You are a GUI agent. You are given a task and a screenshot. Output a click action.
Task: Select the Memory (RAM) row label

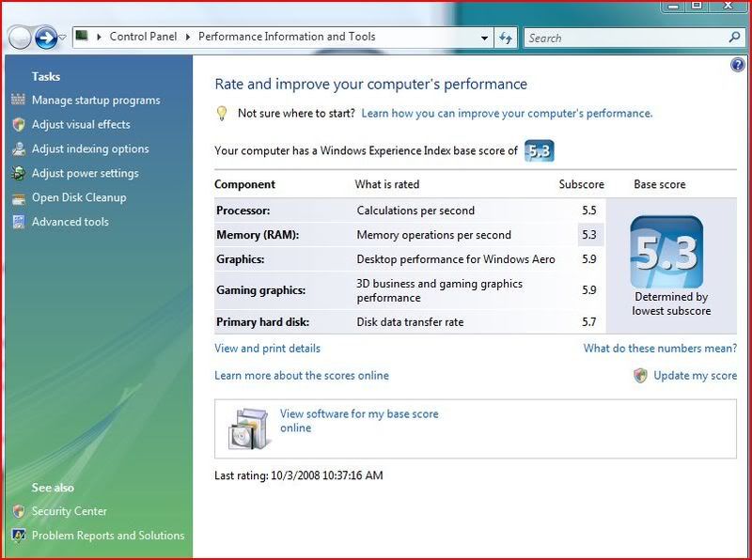pos(258,235)
